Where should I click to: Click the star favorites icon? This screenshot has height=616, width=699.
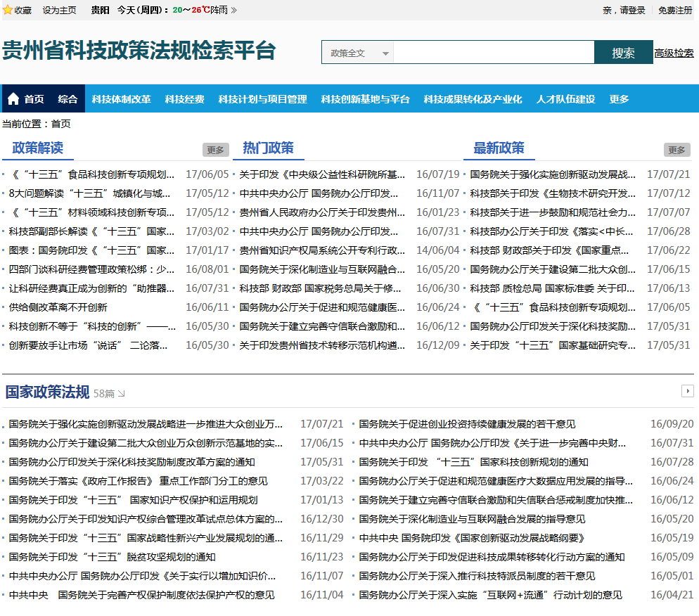pyautogui.click(x=8, y=10)
